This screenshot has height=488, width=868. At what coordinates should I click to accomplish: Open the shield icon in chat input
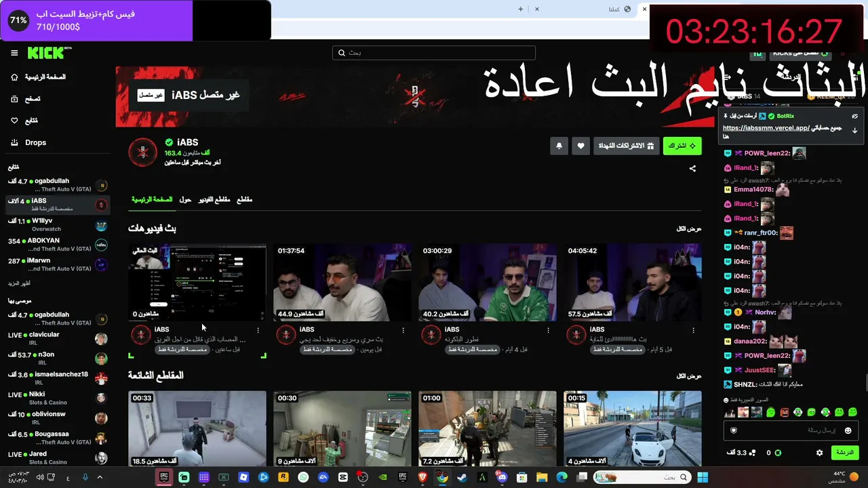[x=733, y=430]
